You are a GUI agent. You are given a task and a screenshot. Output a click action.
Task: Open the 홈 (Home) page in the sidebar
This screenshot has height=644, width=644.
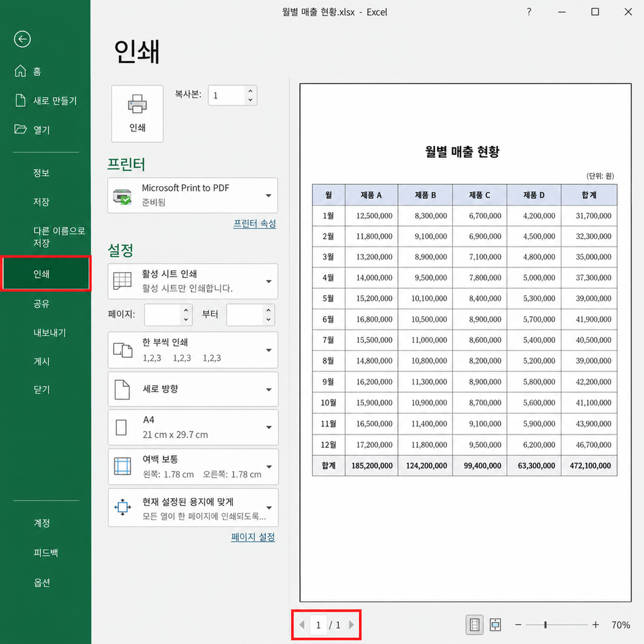pyautogui.click(x=28, y=72)
